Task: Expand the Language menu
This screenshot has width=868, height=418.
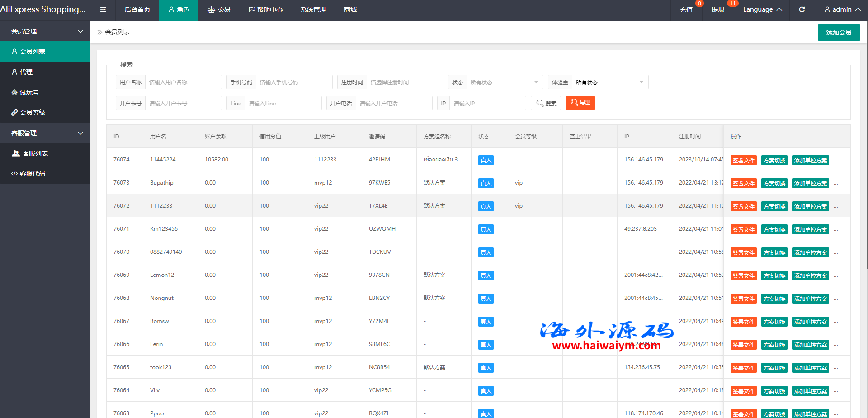Action: click(x=762, y=9)
